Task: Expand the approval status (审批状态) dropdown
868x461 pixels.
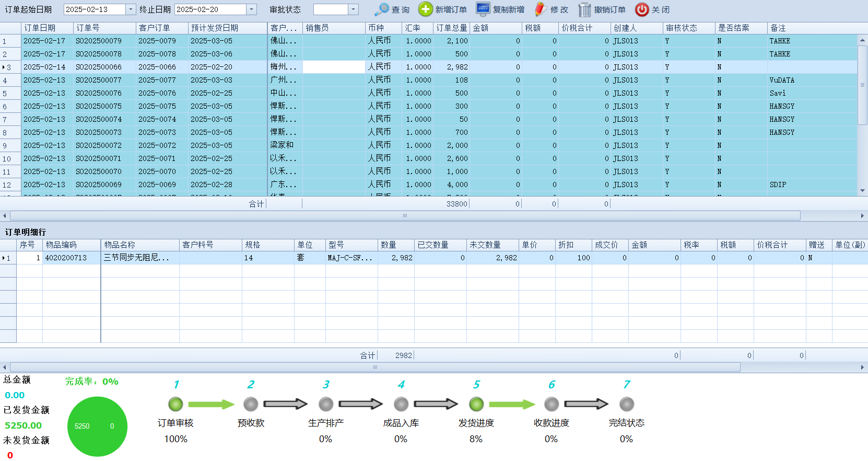Action: (354, 9)
